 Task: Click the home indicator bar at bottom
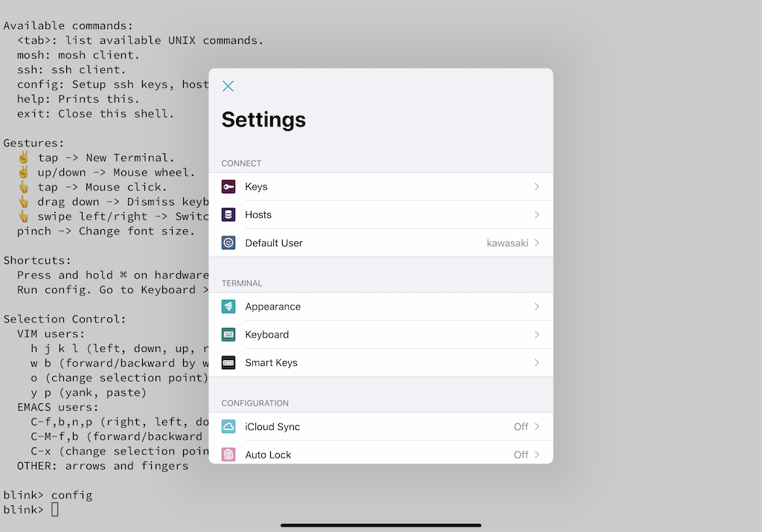tap(381, 525)
